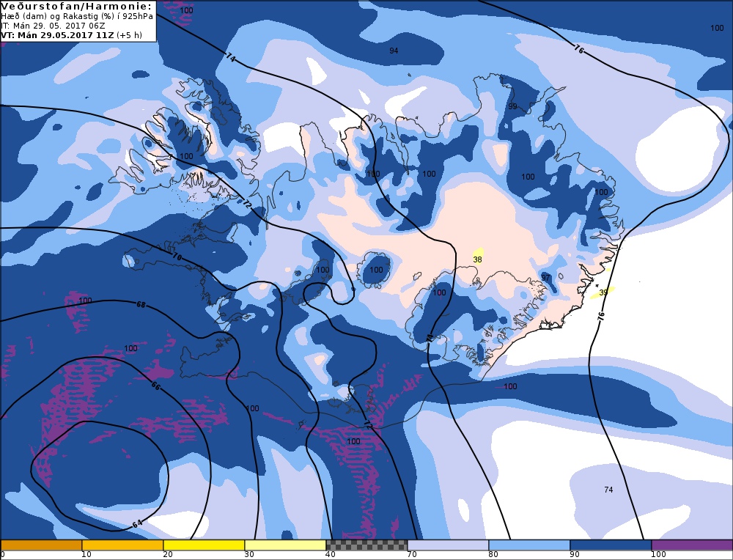Click the 'IT: Mán 29. 05. 2017 06Z' line

[53, 26]
